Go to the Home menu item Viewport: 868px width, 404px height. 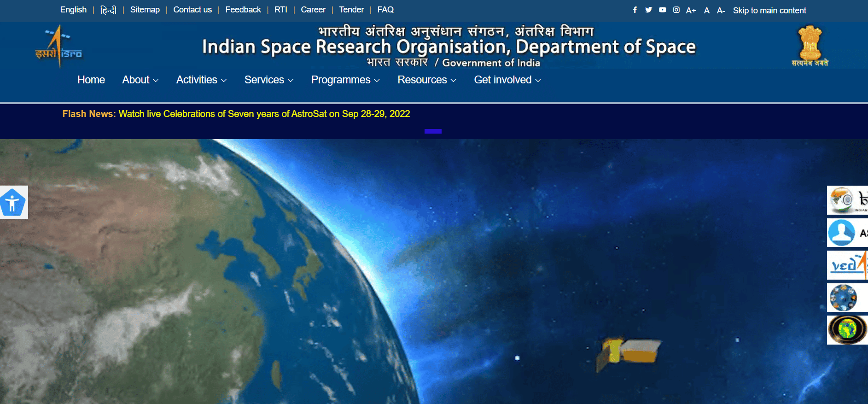pos(91,80)
